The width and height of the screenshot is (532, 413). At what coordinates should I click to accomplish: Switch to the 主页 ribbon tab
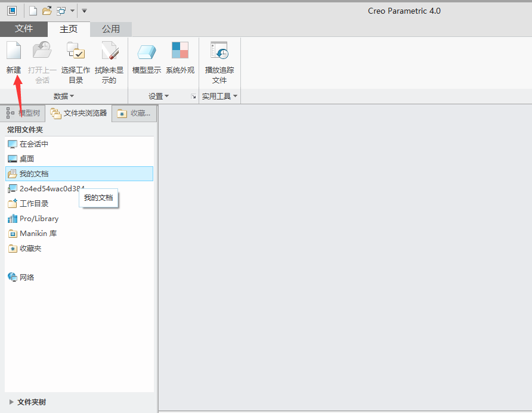click(69, 29)
